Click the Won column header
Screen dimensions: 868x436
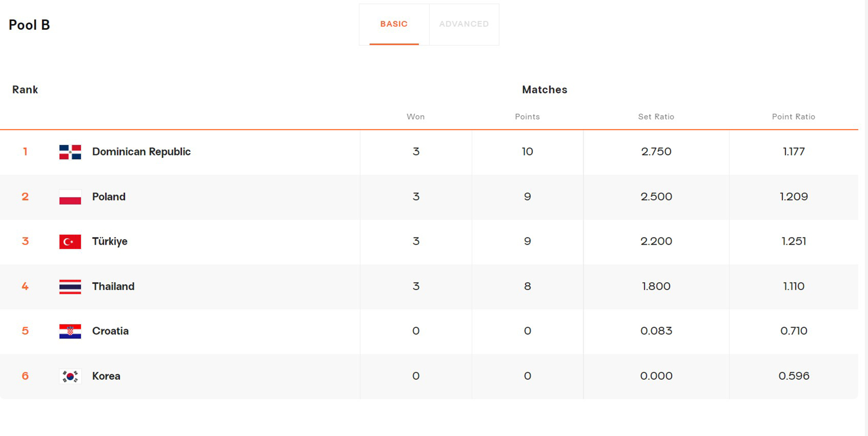pyautogui.click(x=416, y=117)
